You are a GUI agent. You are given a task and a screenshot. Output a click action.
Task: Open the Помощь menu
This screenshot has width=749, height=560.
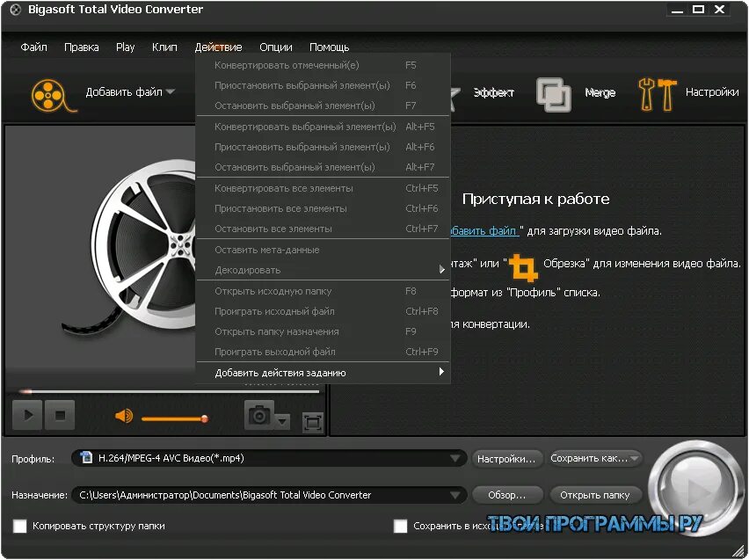click(x=329, y=47)
